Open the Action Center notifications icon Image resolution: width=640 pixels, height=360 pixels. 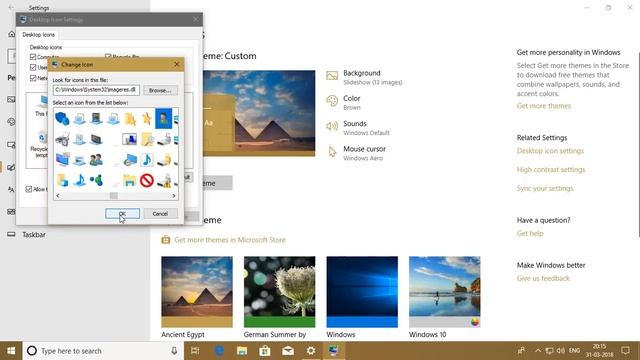(625, 351)
